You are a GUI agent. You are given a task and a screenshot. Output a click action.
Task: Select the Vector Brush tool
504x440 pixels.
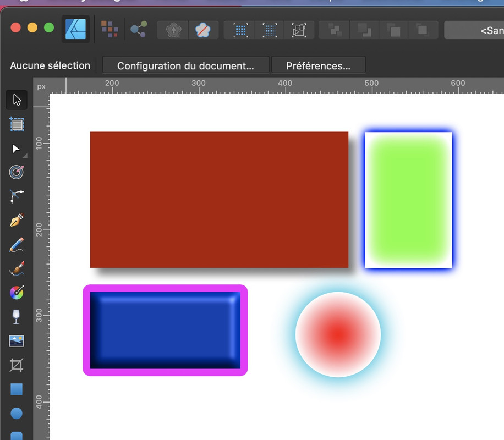pos(17,269)
